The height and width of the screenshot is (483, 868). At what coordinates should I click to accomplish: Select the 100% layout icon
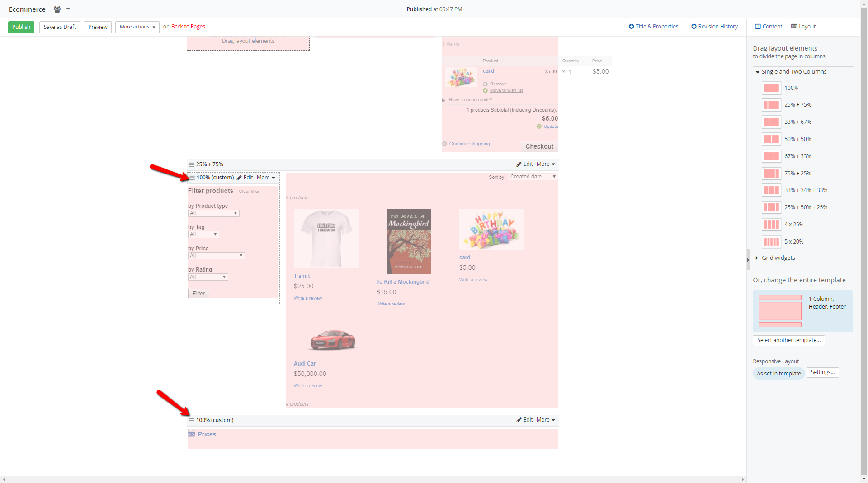pyautogui.click(x=771, y=88)
